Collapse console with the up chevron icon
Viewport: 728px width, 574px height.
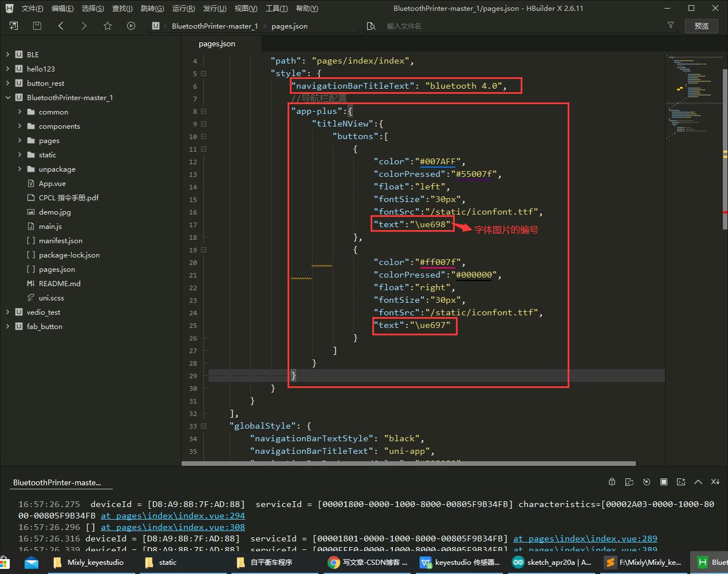pyautogui.click(x=698, y=482)
